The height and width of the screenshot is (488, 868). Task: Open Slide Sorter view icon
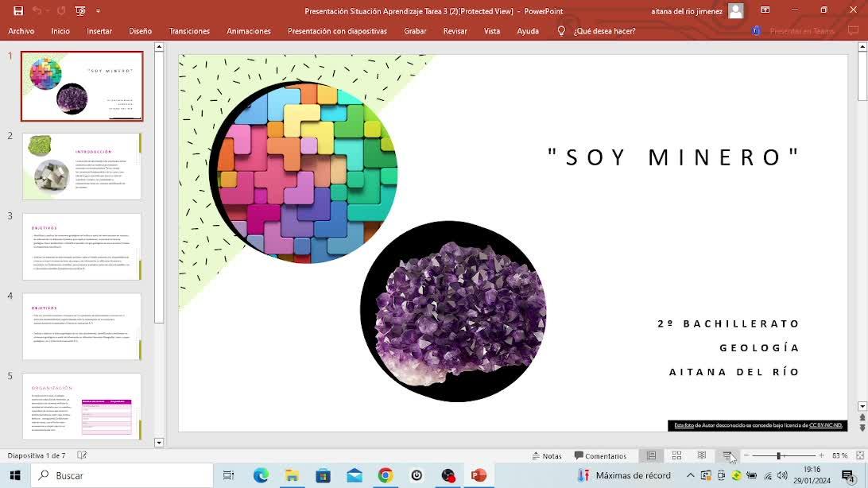click(x=676, y=455)
